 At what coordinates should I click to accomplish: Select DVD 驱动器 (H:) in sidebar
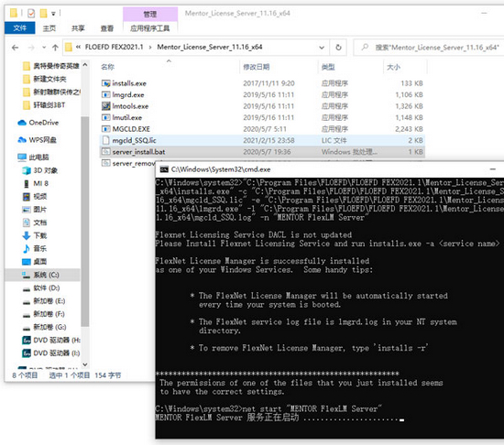click(50, 340)
